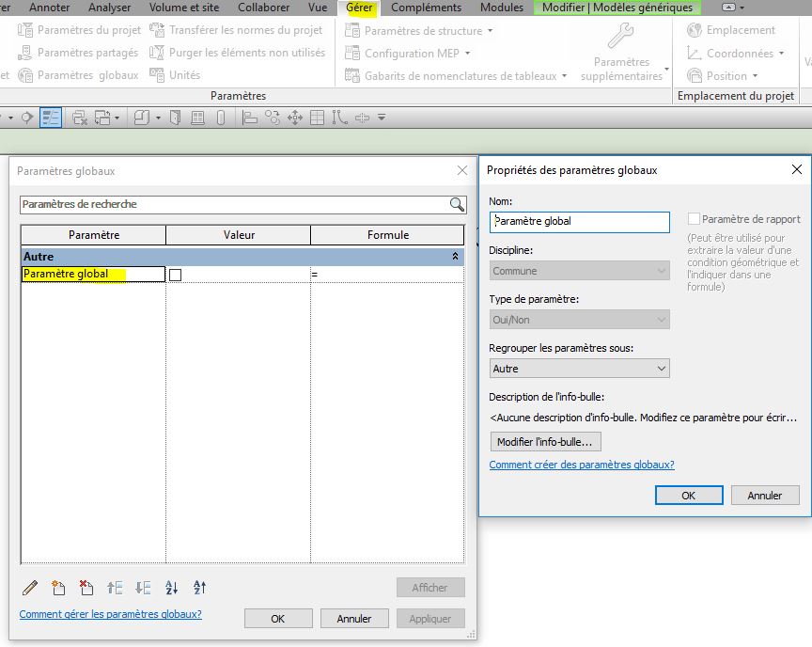Click the pencil edit global parameter icon
The image size is (812, 647).
click(x=30, y=588)
